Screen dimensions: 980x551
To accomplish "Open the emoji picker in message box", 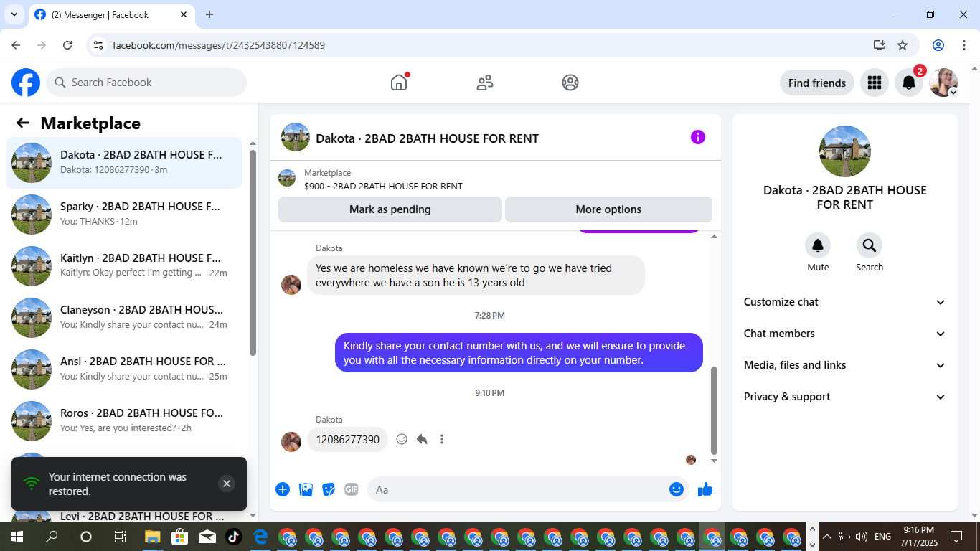I will pos(676,489).
